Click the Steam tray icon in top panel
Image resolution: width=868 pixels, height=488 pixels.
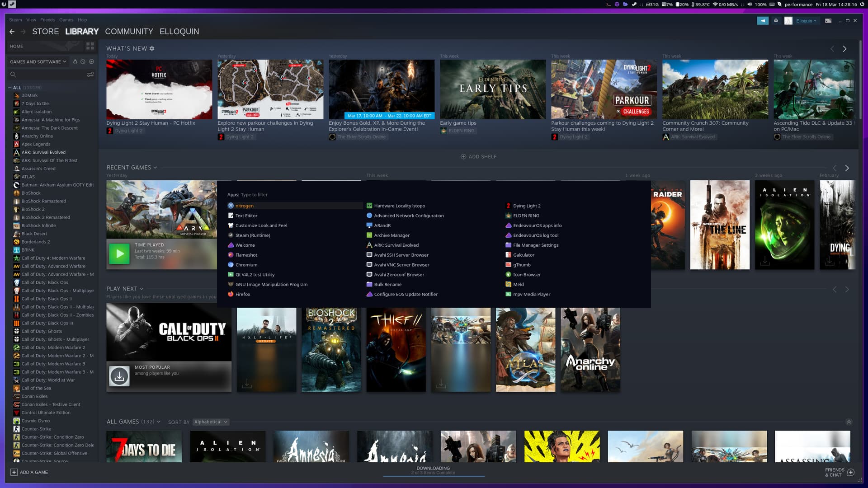pos(634,5)
